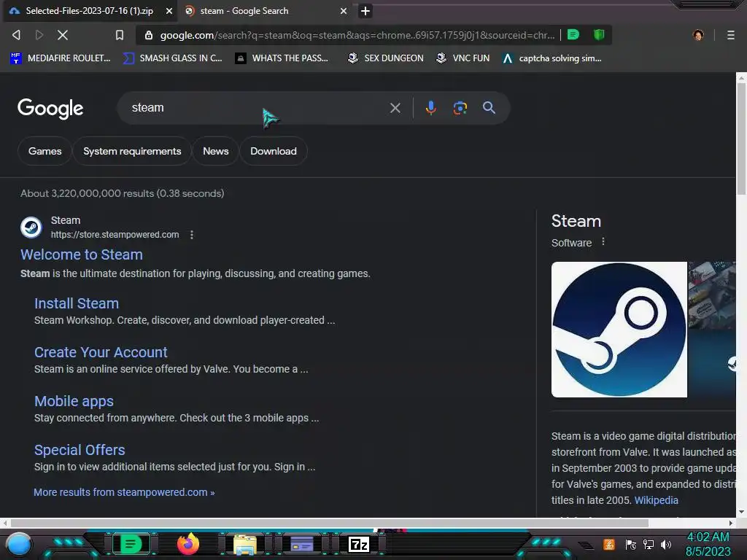Open the green chat extension icon in address bar

[x=573, y=35]
